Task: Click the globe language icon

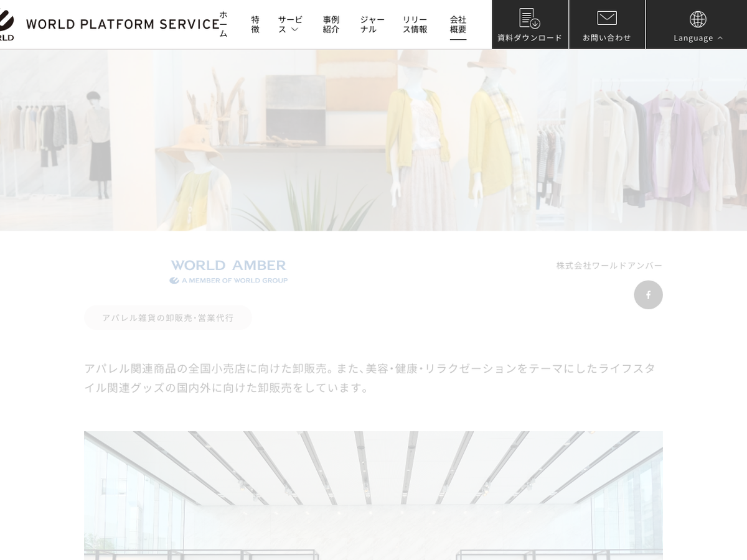Action: [698, 19]
